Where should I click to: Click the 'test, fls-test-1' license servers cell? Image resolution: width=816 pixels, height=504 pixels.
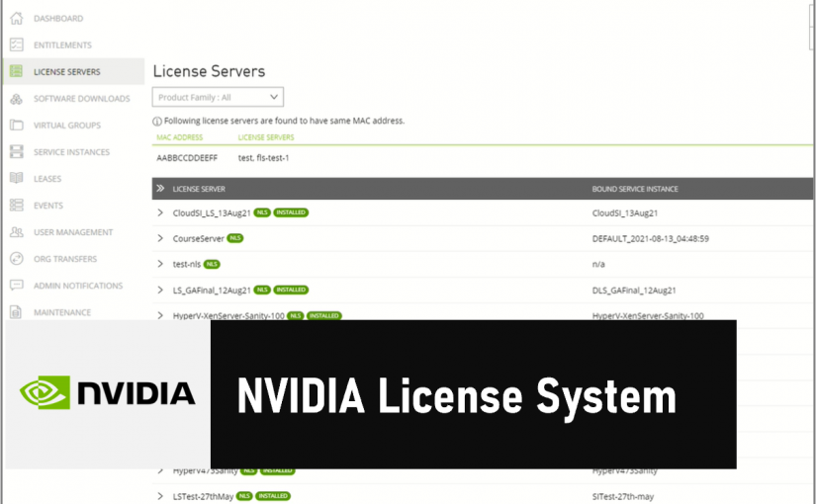tap(263, 157)
